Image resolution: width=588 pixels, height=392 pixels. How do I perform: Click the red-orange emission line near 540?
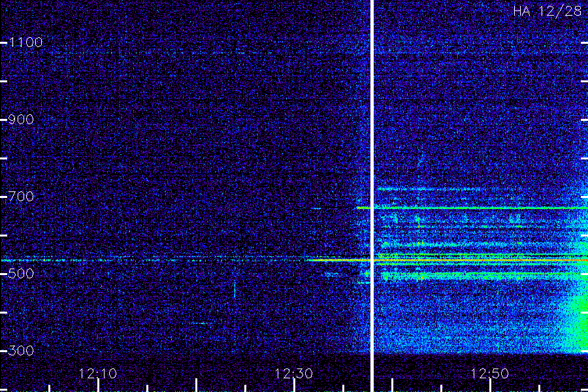[448, 260]
